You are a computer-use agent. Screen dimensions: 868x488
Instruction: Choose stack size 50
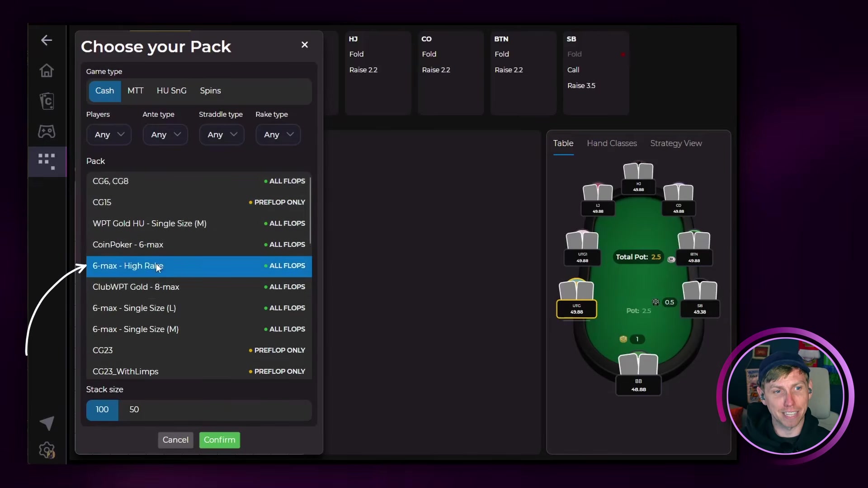click(134, 410)
